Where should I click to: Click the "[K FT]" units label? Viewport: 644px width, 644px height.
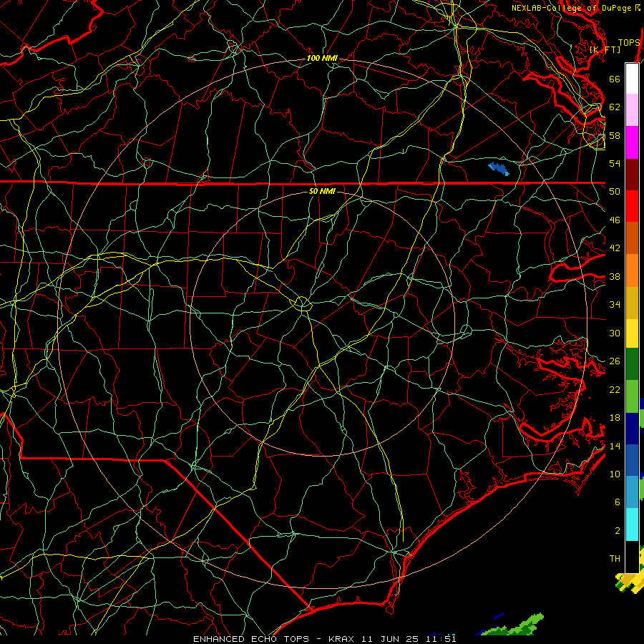click(x=605, y=49)
